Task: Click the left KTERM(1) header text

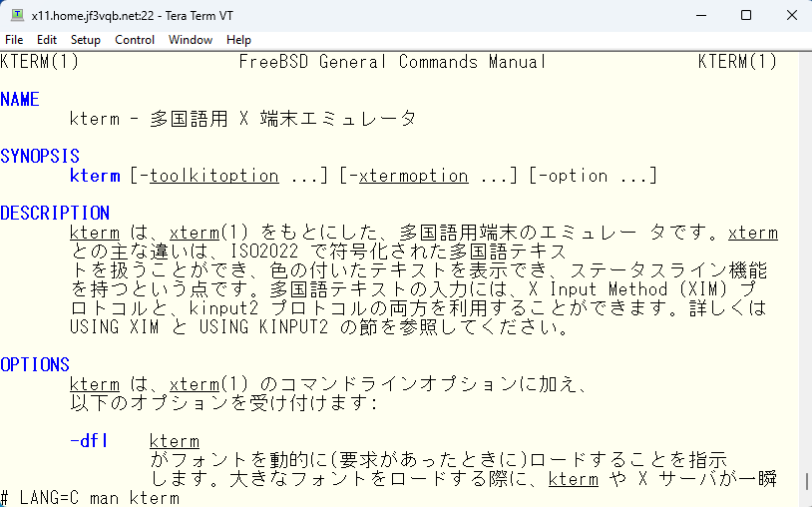Action: 39,62
